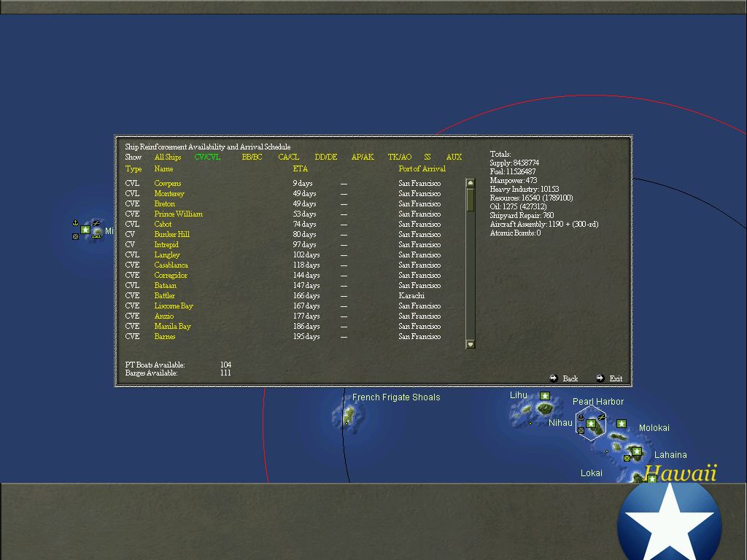
Task: Click the French Frigate Shoals island
Action: 349,416
